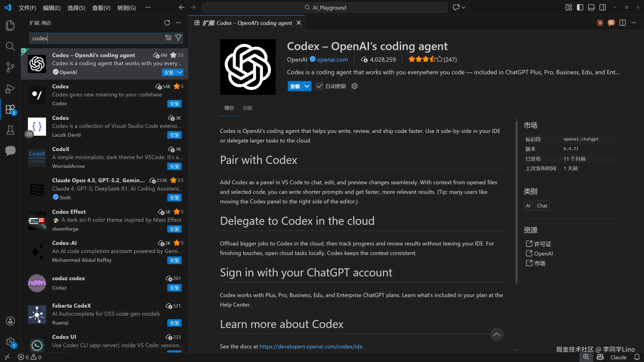
Task: Toggle the auto update checkbox
Action: (x=319, y=86)
